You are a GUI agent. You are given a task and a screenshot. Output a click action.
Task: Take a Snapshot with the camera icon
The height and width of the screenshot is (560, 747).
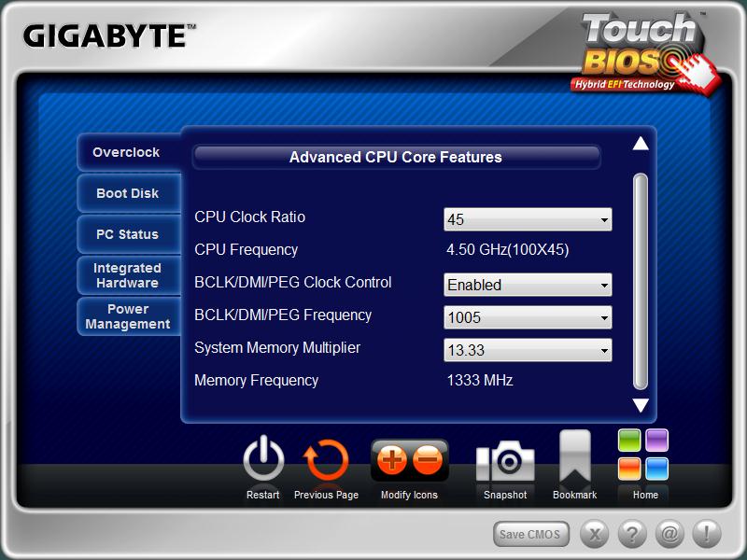pyautogui.click(x=505, y=461)
